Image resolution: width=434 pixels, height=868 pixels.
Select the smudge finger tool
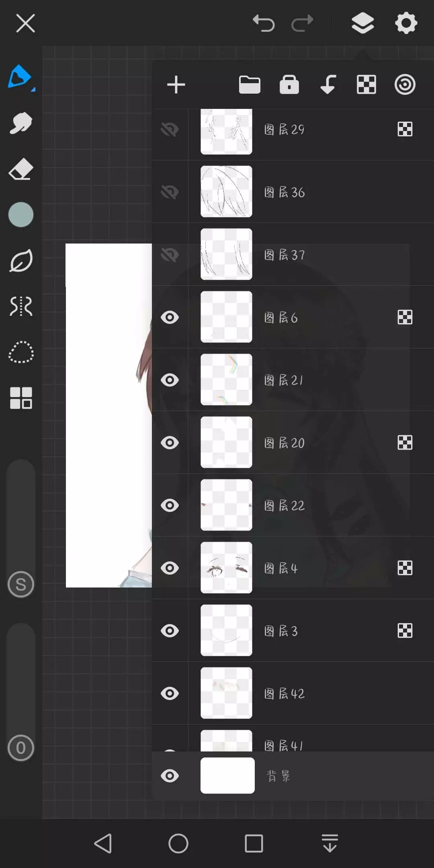[21, 123]
